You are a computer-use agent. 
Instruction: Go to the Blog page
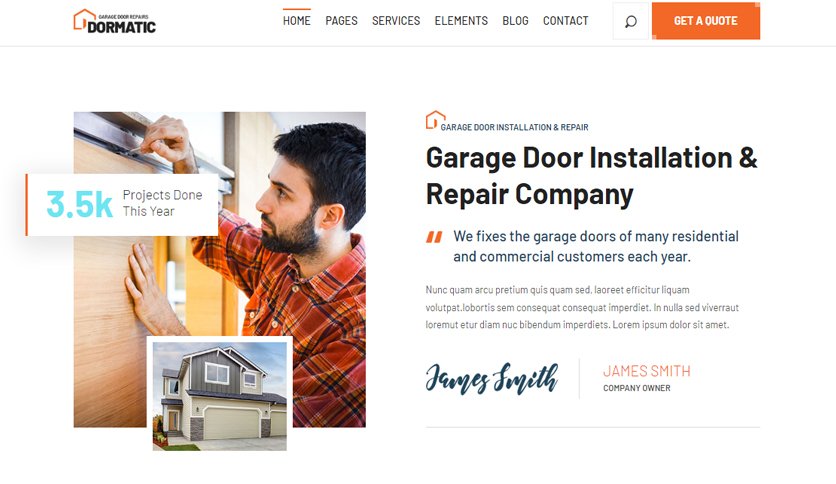[x=516, y=21]
